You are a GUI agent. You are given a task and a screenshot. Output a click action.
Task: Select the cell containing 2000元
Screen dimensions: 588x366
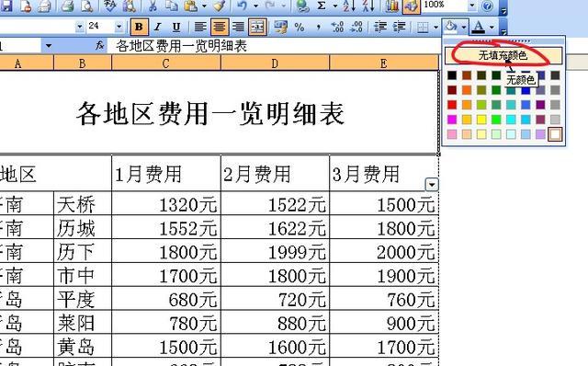(x=384, y=251)
